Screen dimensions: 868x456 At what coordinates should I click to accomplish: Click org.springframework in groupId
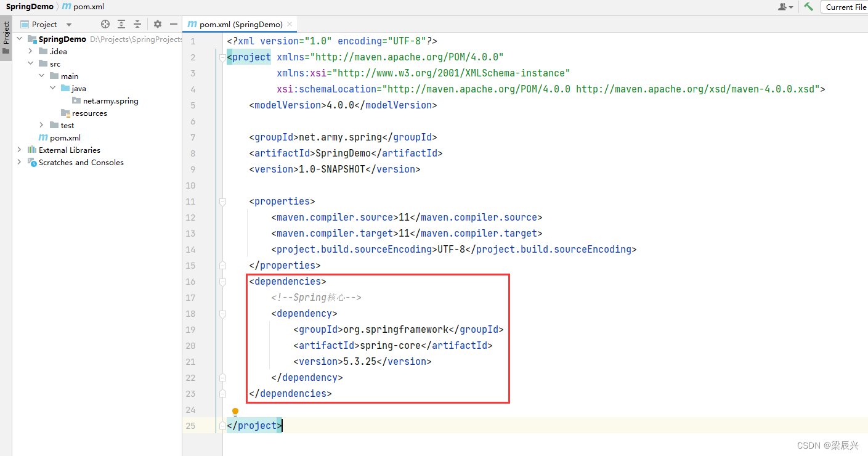(395, 329)
